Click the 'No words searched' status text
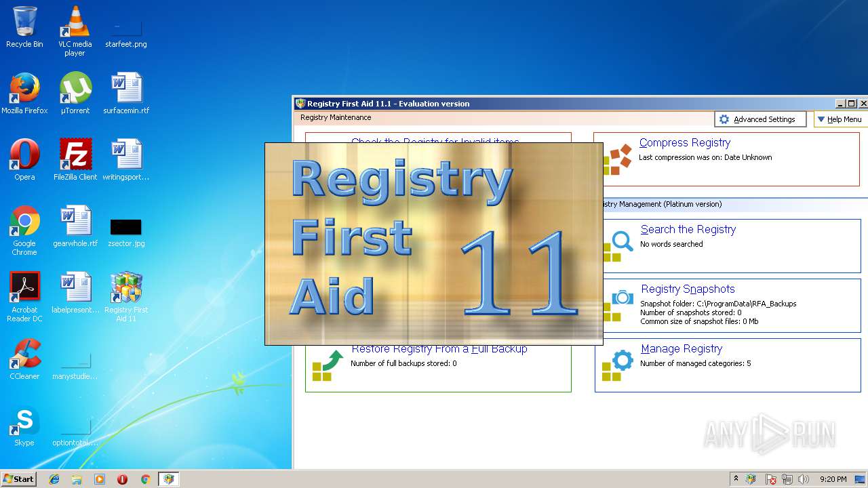This screenshot has width=868, height=488. (671, 244)
